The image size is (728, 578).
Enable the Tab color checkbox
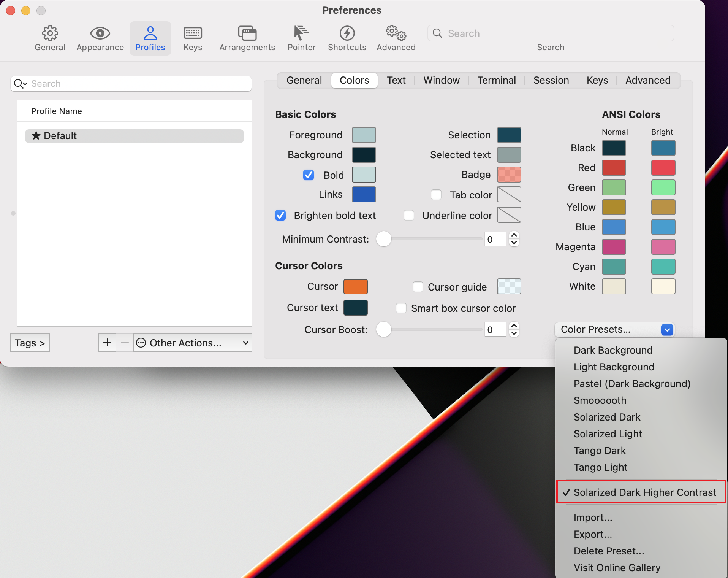point(436,195)
